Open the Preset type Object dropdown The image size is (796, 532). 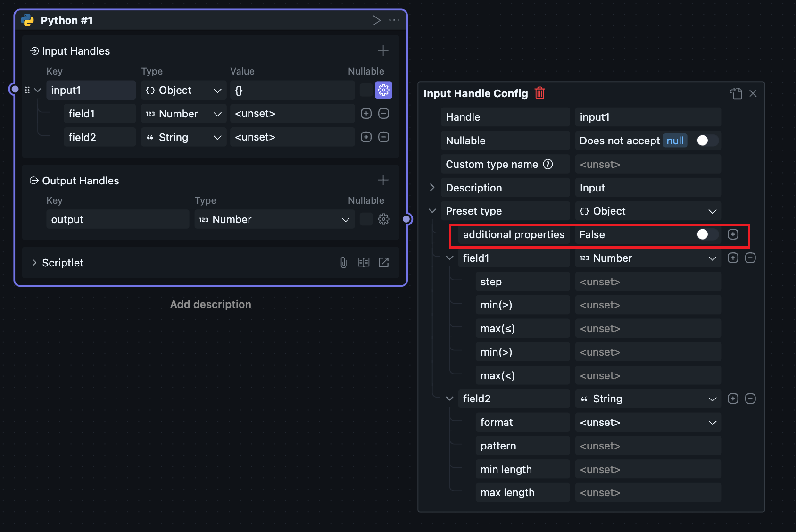coord(648,211)
